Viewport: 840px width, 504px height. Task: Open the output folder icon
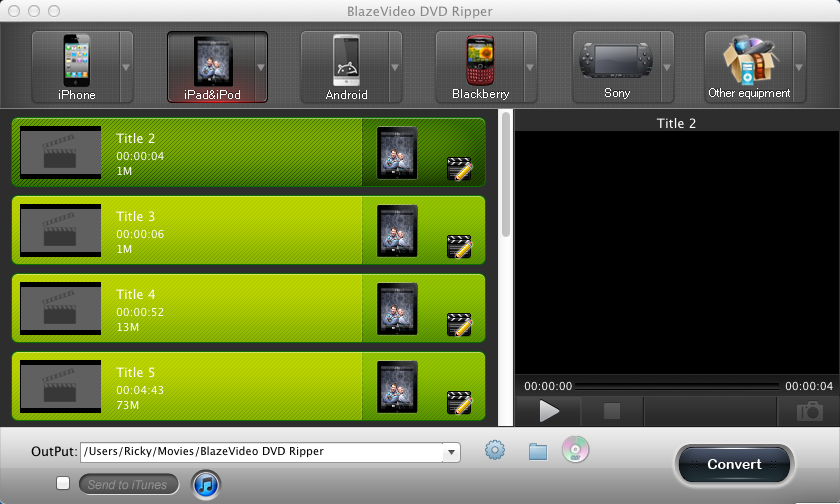tap(538, 452)
